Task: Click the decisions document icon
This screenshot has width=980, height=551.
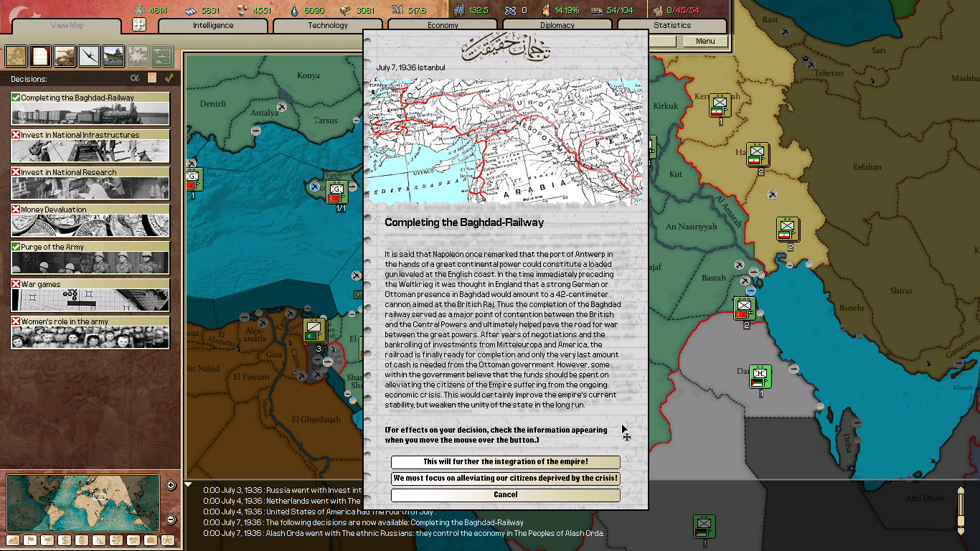Action: point(40,55)
